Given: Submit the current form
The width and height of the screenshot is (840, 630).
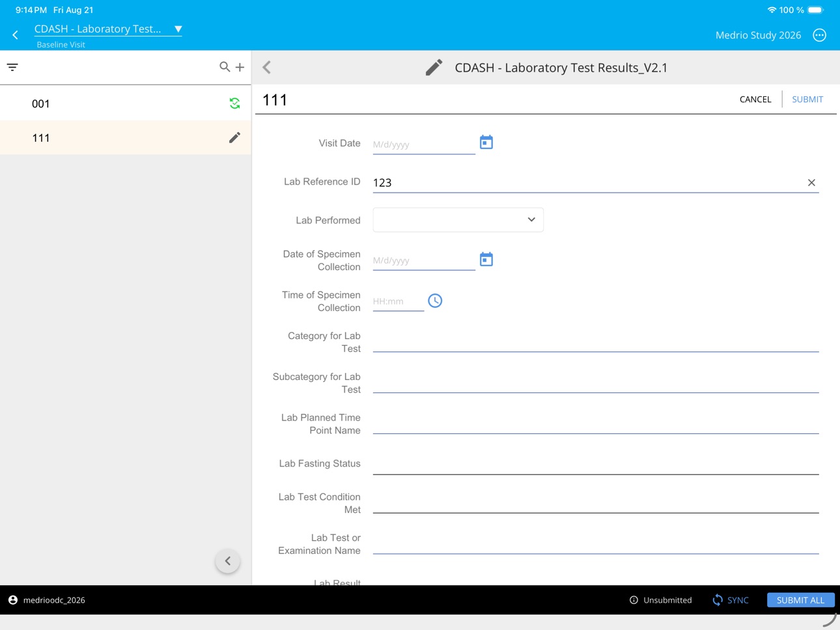Looking at the screenshot, I should (x=807, y=100).
